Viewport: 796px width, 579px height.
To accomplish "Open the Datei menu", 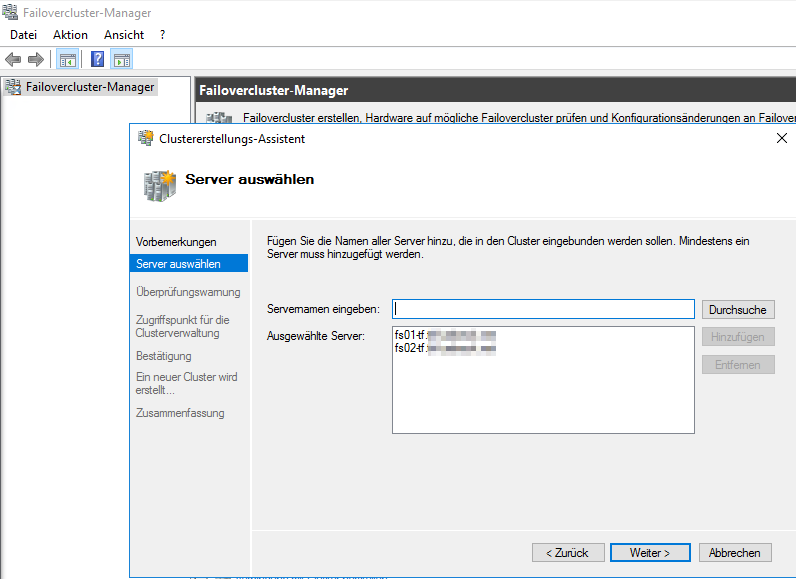I will pyautogui.click(x=23, y=35).
